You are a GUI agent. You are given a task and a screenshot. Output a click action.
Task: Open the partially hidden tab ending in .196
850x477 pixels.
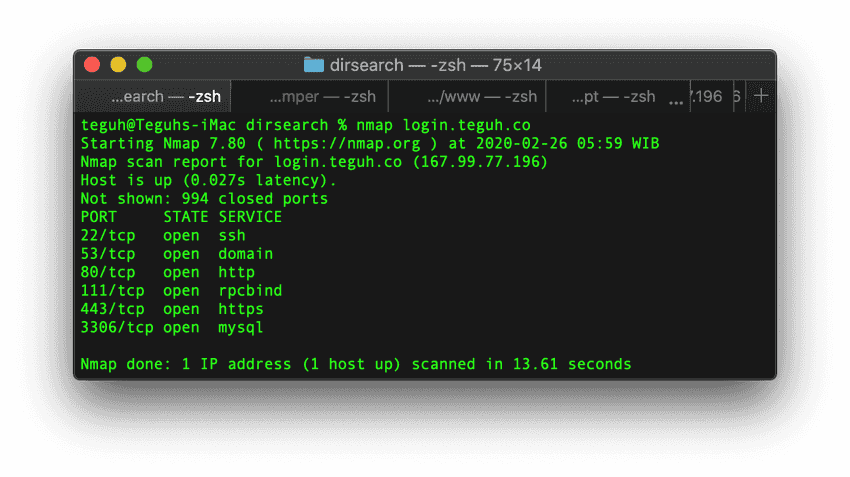point(712,97)
